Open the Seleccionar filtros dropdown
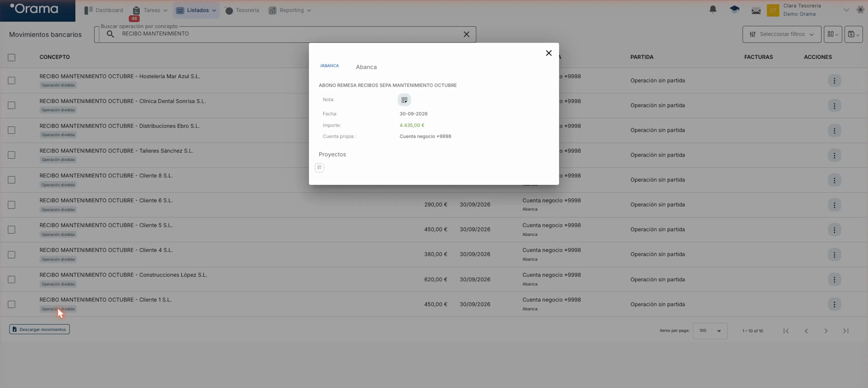This screenshot has width=868, height=388. coord(781,34)
